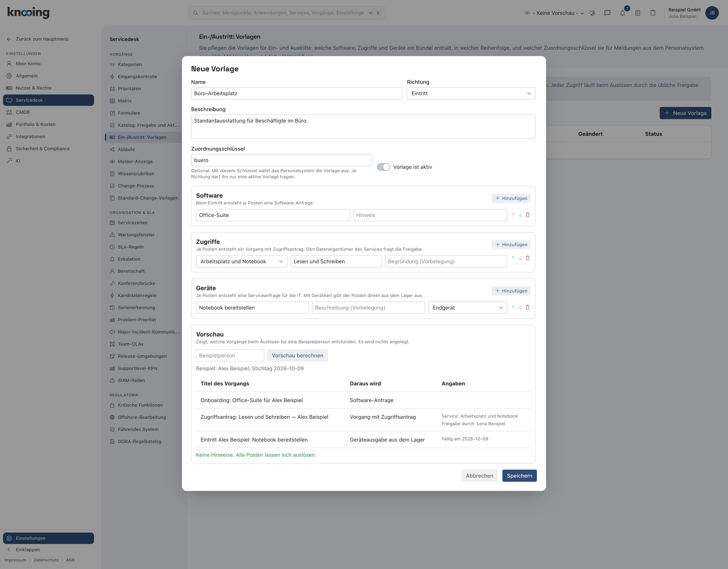Screen dimensions: 728x569
Task: Delete the Office-Suite software row
Action: 527,215
